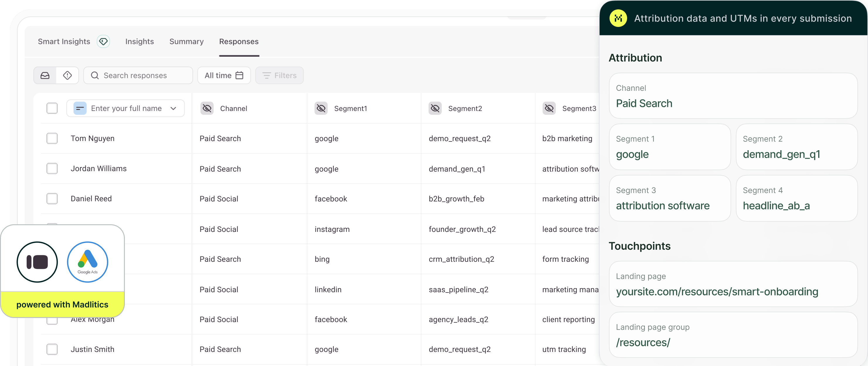Switch to Insights tab

139,41
